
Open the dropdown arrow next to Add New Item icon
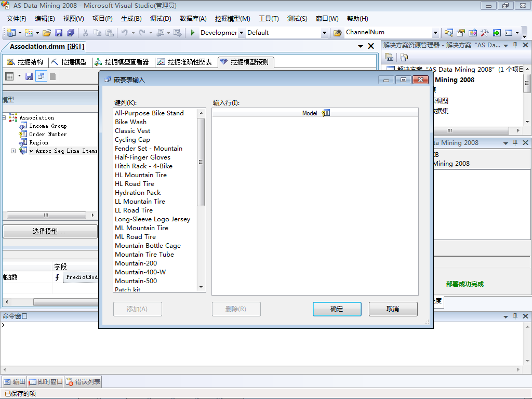[37, 33]
